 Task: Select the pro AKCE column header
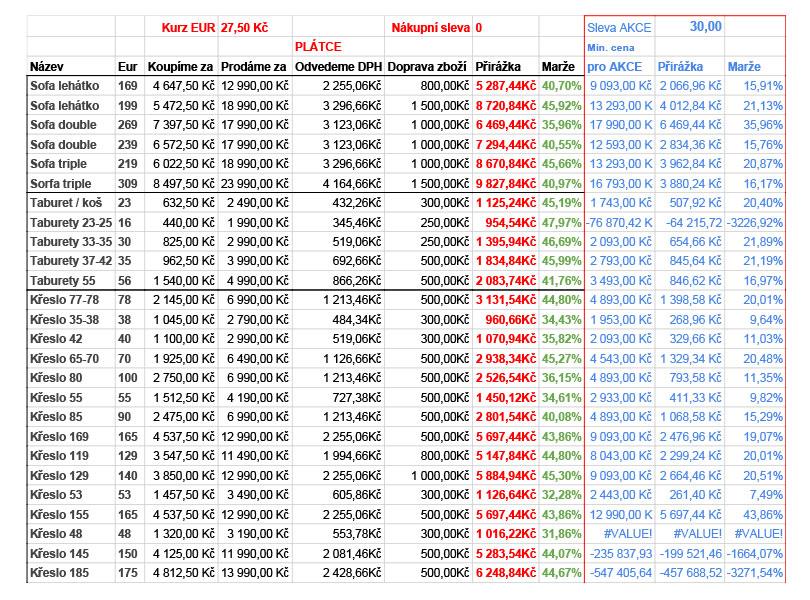(614, 67)
